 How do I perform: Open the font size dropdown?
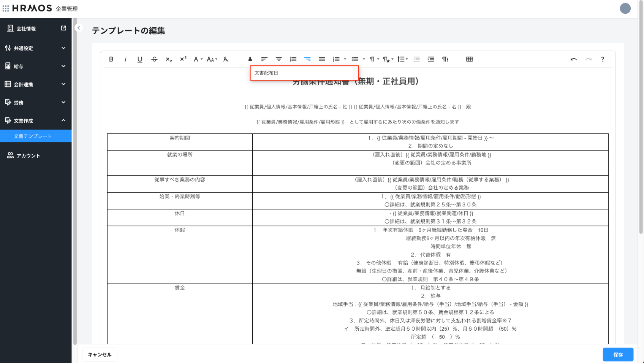click(x=212, y=59)
